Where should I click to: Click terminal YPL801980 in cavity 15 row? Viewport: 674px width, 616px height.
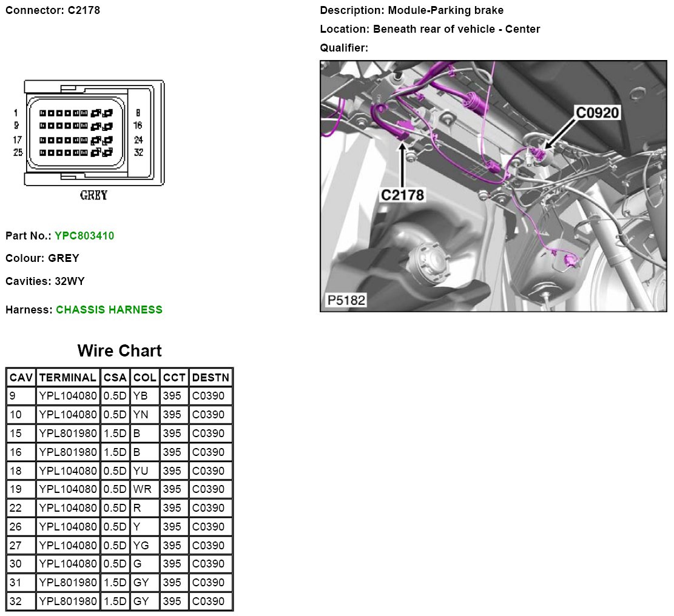(67, 434)
